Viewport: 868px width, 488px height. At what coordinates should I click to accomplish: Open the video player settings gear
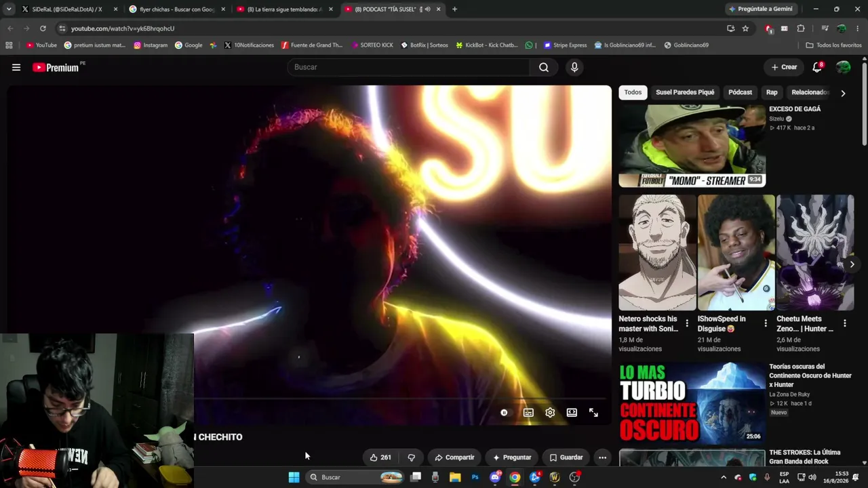(550, 412)
